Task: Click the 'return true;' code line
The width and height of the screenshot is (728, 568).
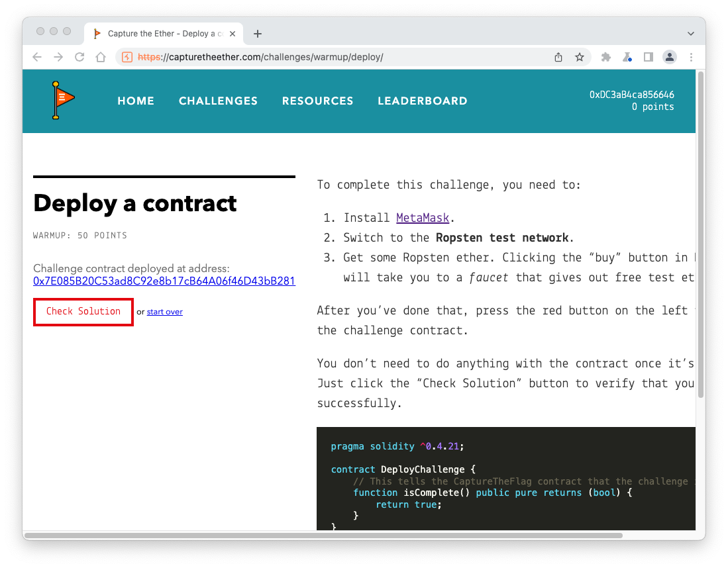Action: pyautogui.click(x=409, y=504)
